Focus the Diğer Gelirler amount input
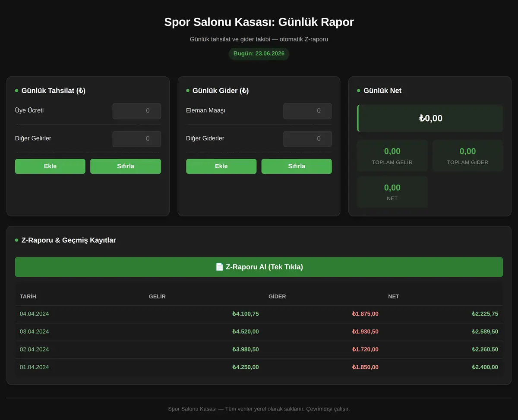 click(x=137, y=139)
